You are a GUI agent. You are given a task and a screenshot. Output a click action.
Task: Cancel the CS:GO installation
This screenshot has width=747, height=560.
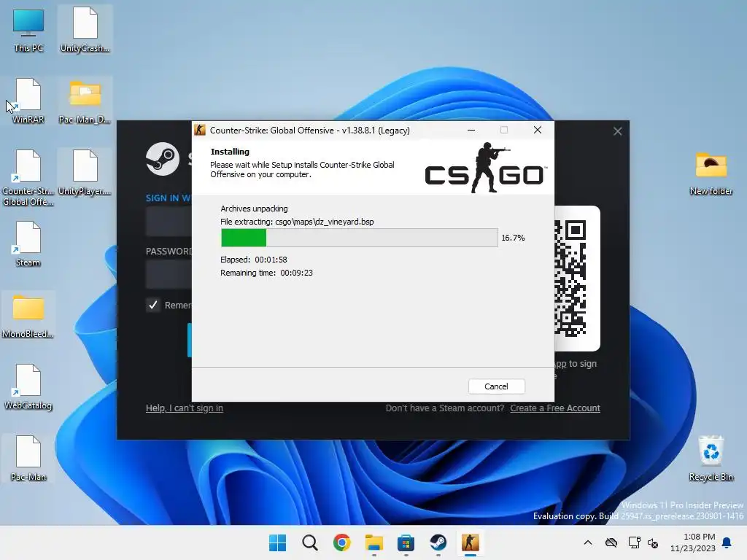[496, 386]
